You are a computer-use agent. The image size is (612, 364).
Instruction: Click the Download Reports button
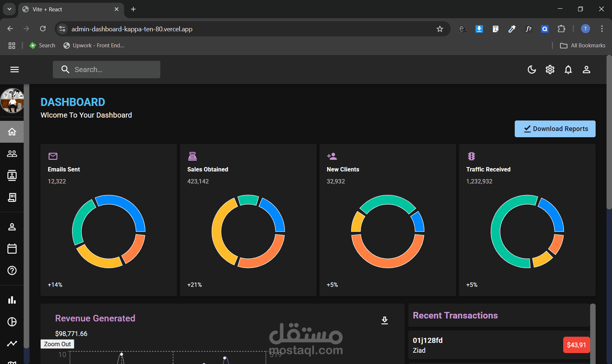click(555, 129)
